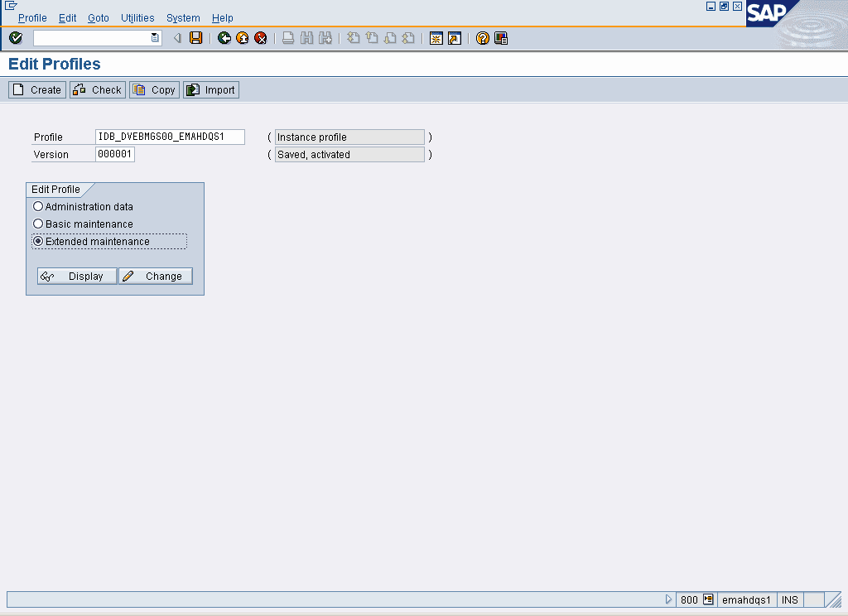The height and width of the screenshot is (616, 848).
Task: Click the Change button
Action: coord(156,277)
